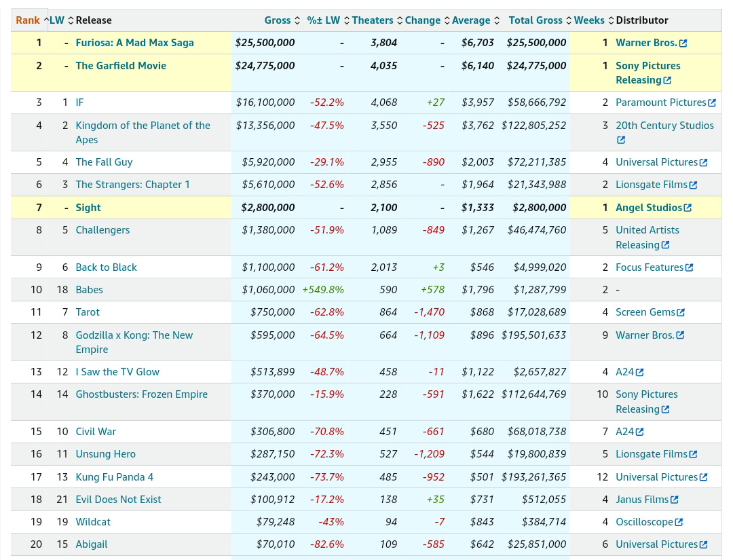Open Back to Black release link
Image resolution: width=733 pixels, height=560 pixels.
pos(106,267)
